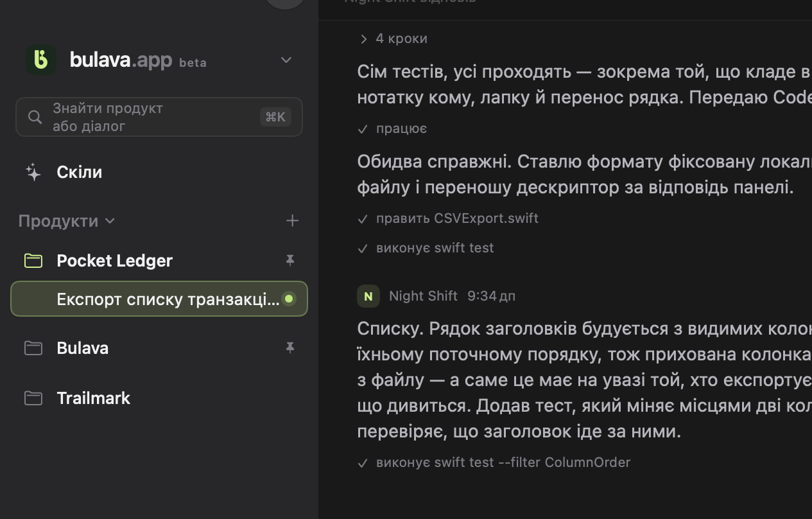Viewport: 812px width, 519px height.
Task: Focus the 'Знайти продукт або діалог' search field
Action: click(159, 117)
